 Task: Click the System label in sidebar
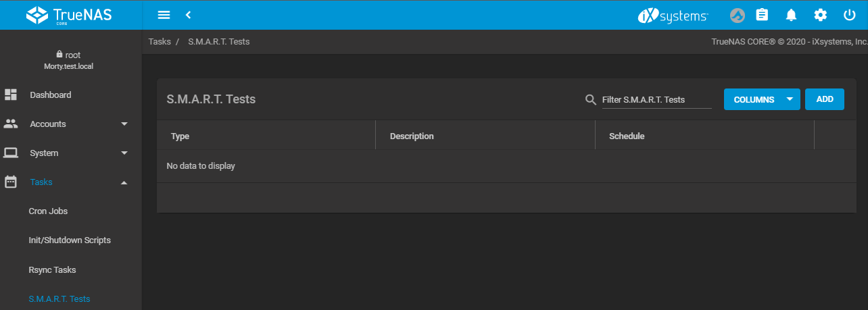coord(44,153)
